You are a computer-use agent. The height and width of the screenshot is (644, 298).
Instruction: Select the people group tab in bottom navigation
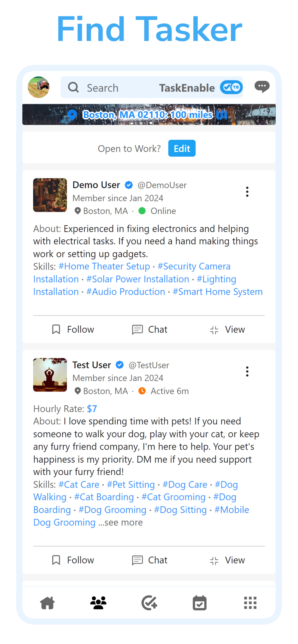point(98,603)
